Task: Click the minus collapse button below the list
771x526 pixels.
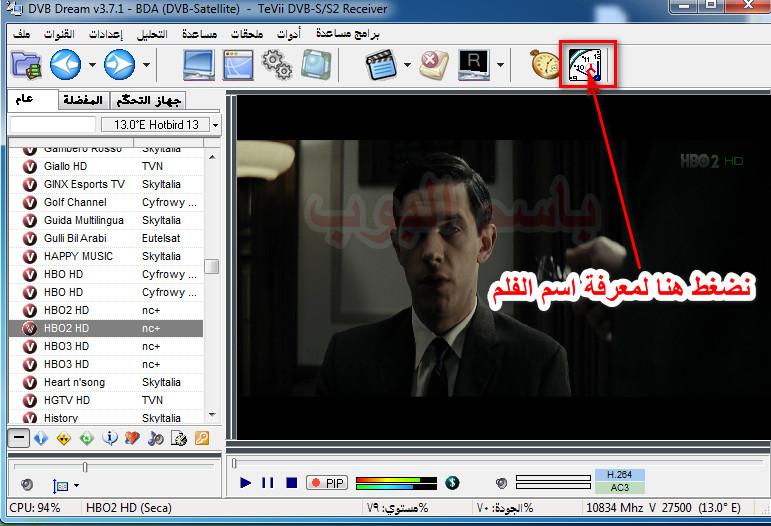Action: pos(18,438)
